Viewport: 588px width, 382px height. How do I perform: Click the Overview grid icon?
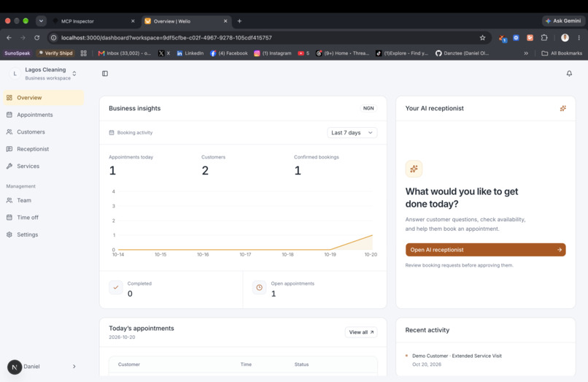tap(9, 98)
